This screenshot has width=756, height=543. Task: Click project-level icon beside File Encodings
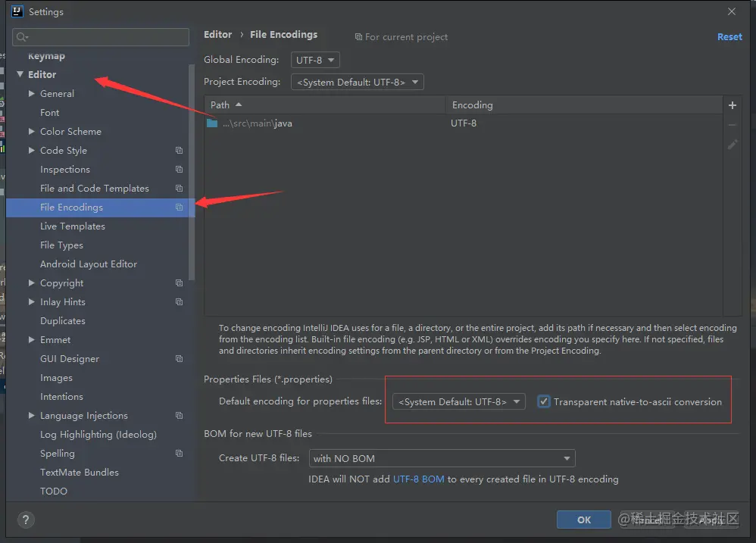pyautogui.click(x=180, y=208)
